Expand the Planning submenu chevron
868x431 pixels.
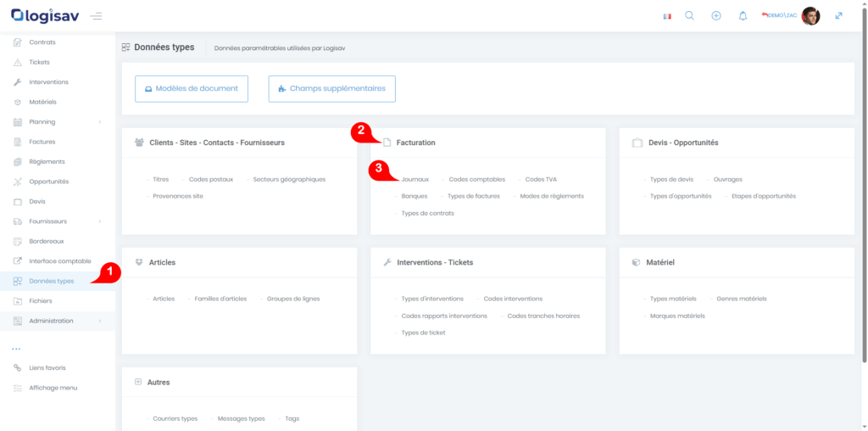pos(100,122)
